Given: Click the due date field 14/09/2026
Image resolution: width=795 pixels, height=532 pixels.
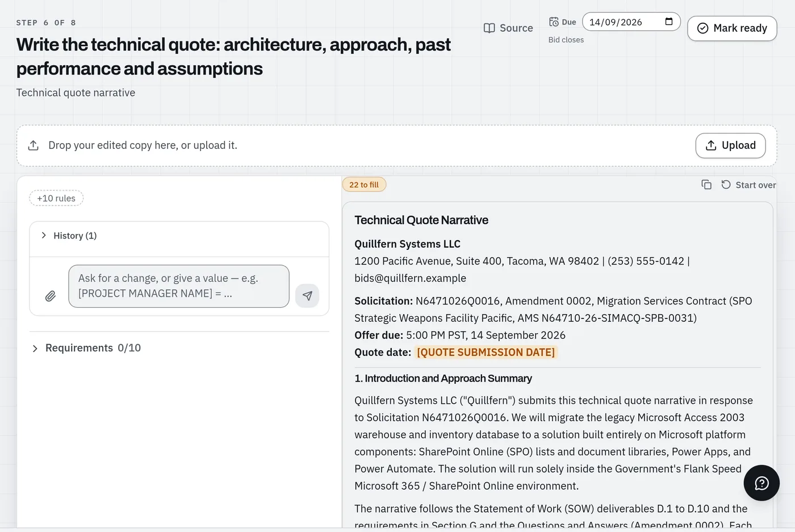Looking at the screenshot, I should click(x=631, y=22).
